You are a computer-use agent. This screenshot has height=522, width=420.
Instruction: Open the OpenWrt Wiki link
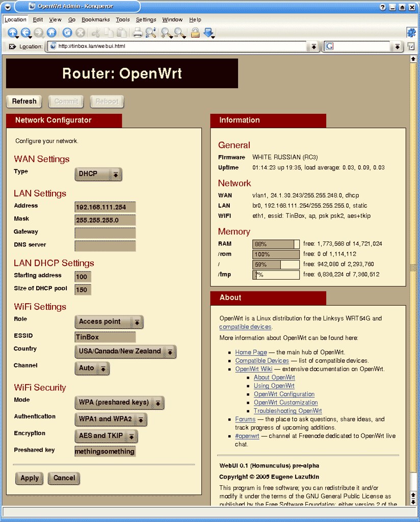pos(254,369)
